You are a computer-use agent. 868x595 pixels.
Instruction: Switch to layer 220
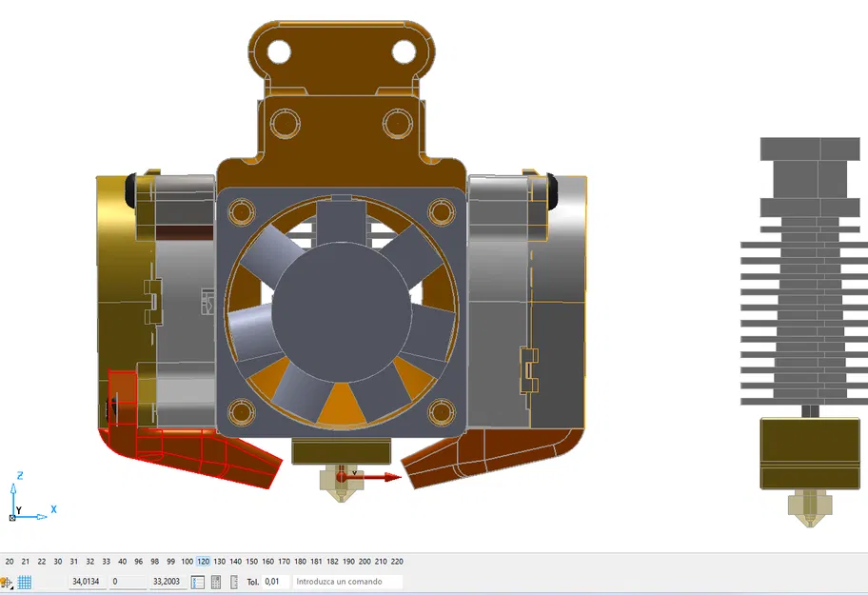tap(397, 562)
